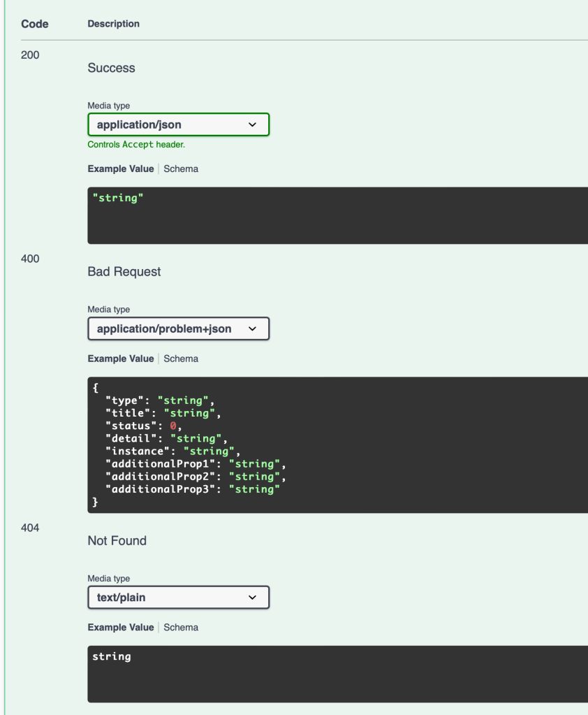Select Example Value tab under Not Found
Screen dimensions: 588x715
(x=121, y=628)
